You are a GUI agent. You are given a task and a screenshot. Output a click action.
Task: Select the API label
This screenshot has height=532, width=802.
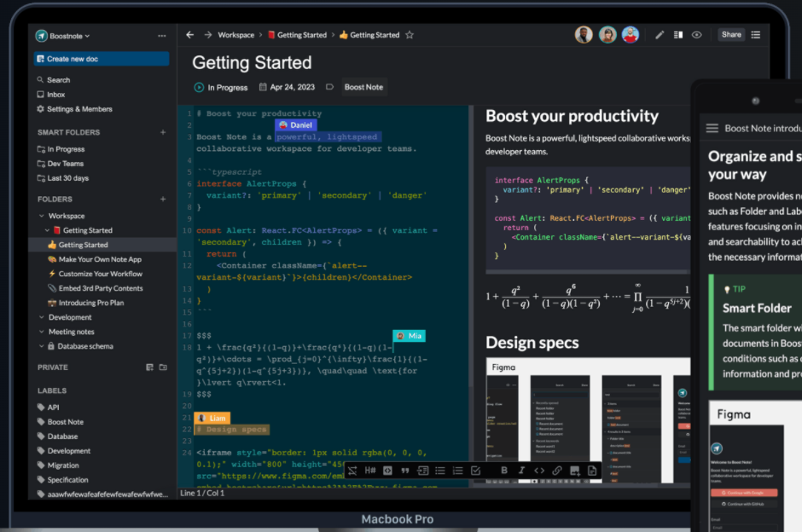[x=48, y=408]
